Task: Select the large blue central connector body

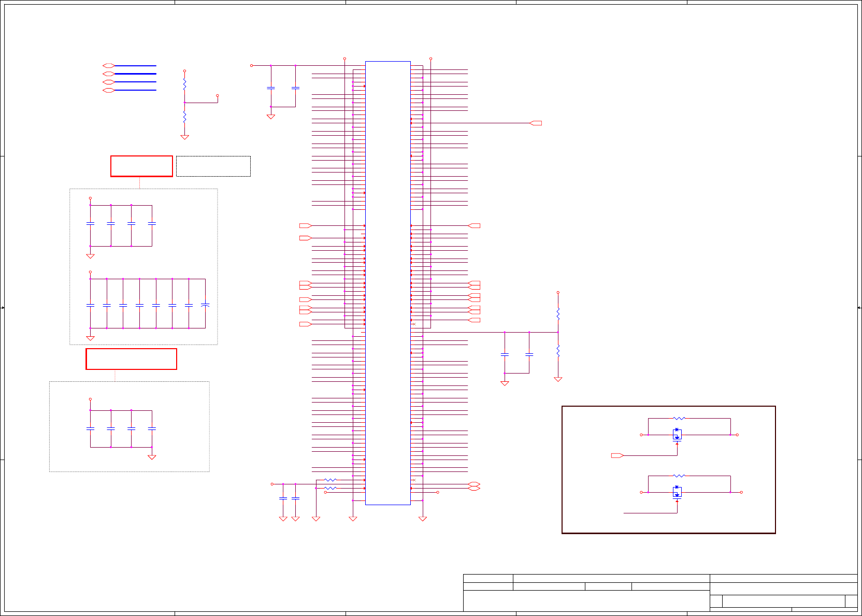Action: [x=388, y=283]
